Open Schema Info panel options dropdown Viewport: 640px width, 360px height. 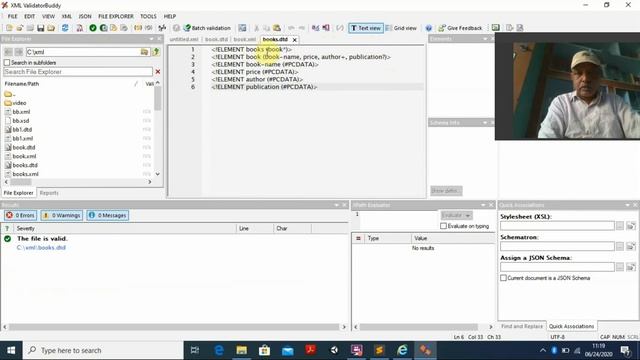(x=485, y=122)
